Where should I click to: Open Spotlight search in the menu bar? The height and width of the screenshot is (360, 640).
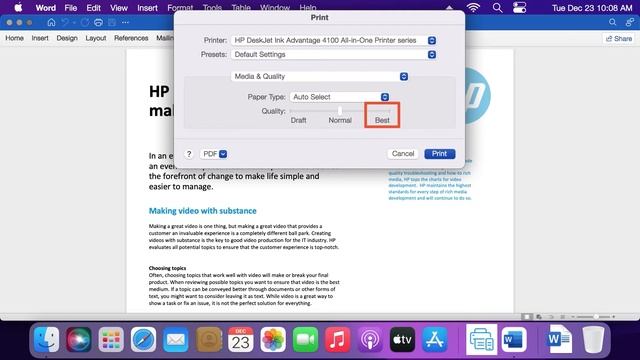tap(497, 8)
